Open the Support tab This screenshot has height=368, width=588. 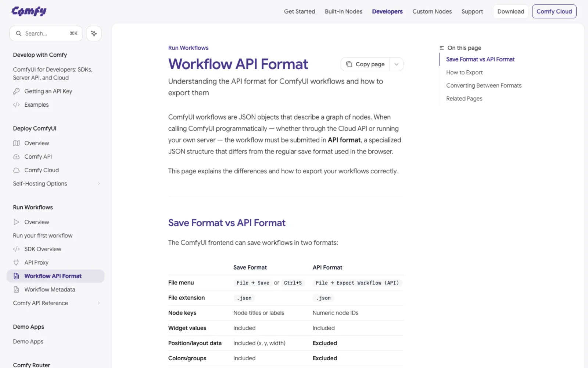[472, 11]
